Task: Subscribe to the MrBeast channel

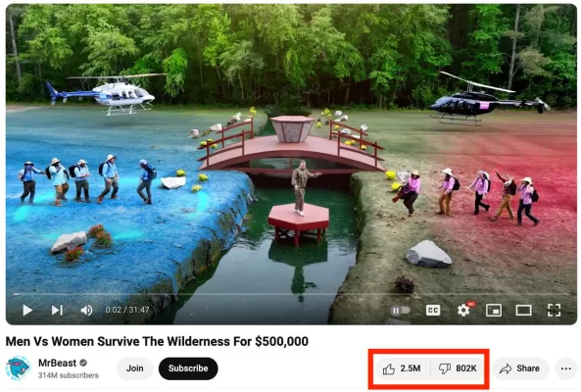Action: 188,368
